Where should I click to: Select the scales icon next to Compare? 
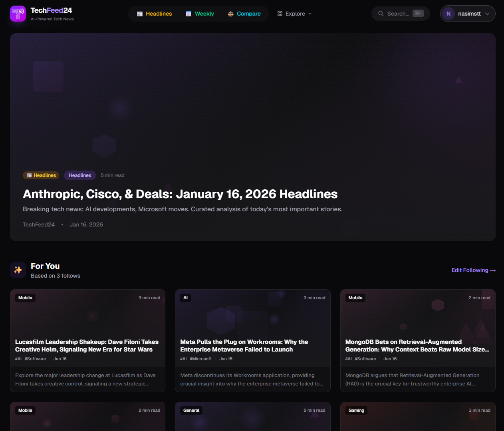pyautogui.click(x=230, y=13)
